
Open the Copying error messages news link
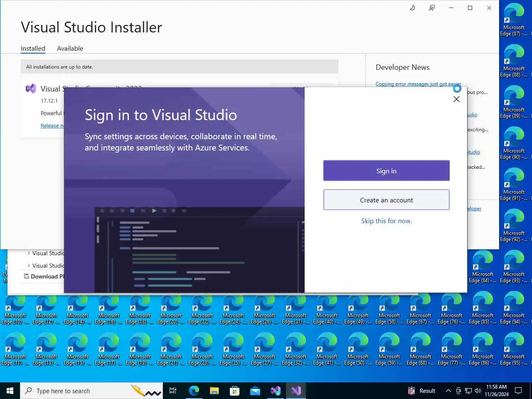click(418, 84)
